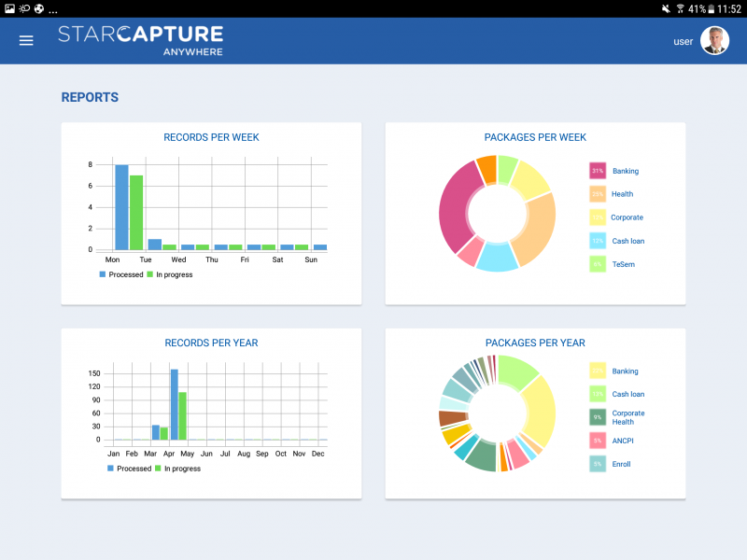Toggle the TeSem entry in Packages per Week legend
747x560 pixels.
click(x=626, y=264)
